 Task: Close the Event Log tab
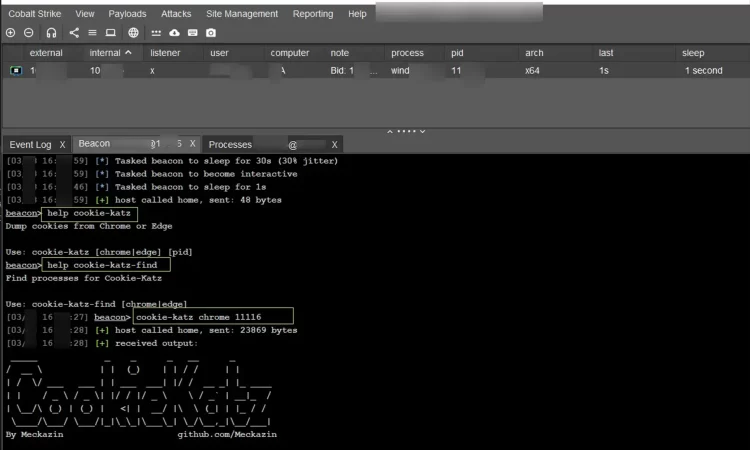(x=62, y=144)
